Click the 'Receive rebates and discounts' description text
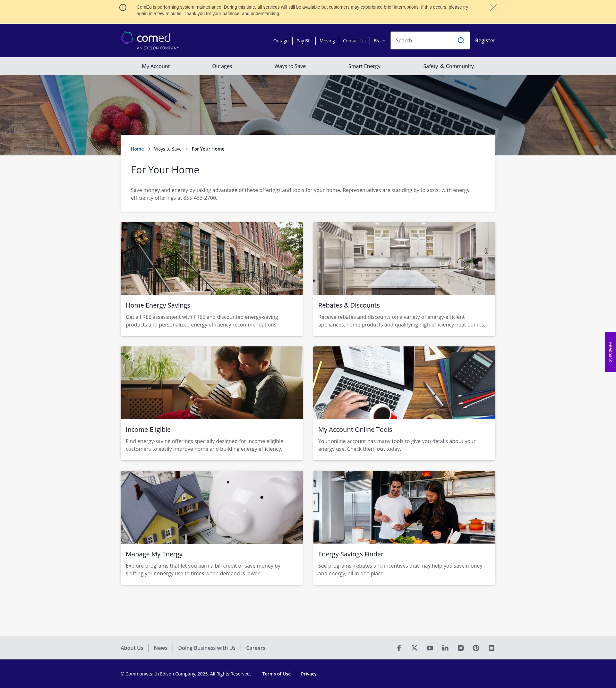 401,321
